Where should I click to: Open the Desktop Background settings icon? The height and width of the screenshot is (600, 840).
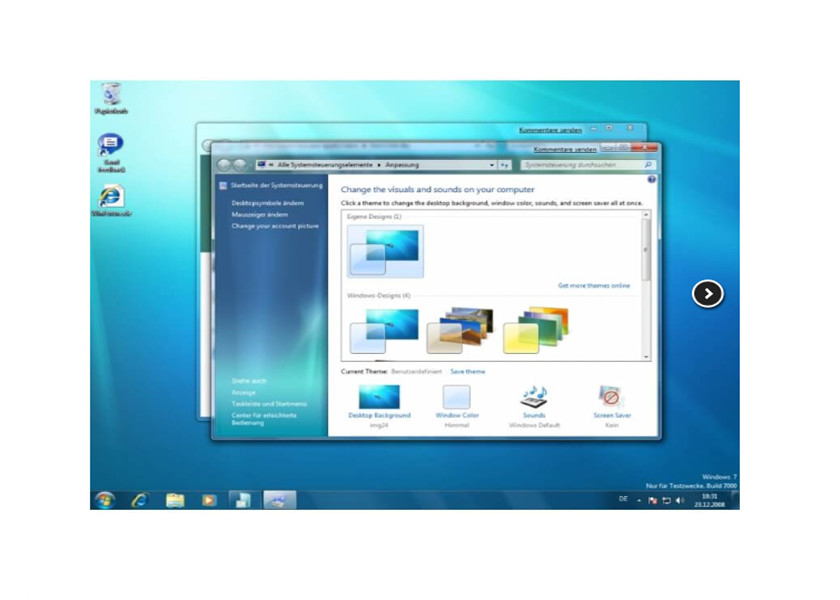click(379, 397)
